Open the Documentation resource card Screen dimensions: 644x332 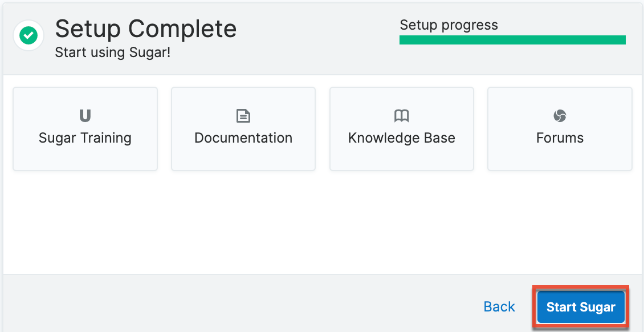(243, 128)
